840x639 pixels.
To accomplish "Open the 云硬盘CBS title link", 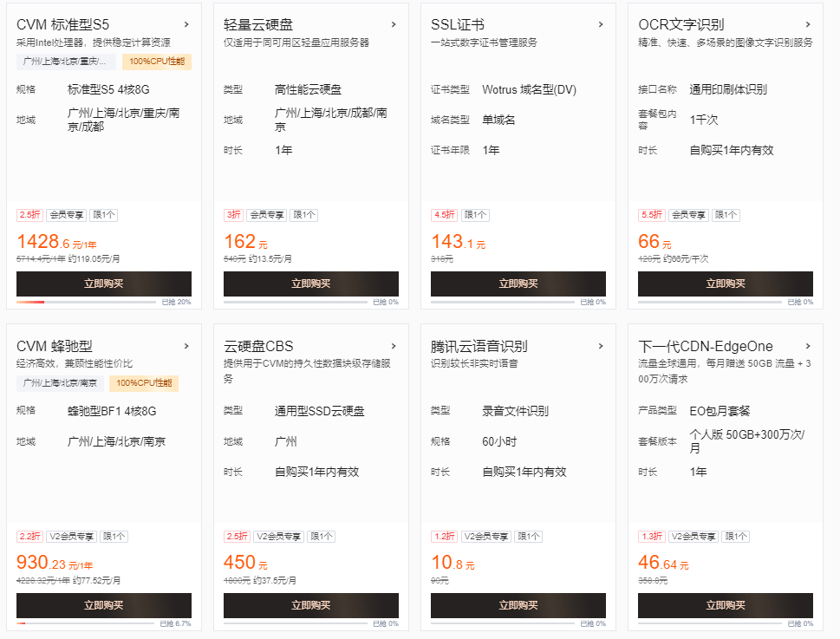I will tap(258, 346).
